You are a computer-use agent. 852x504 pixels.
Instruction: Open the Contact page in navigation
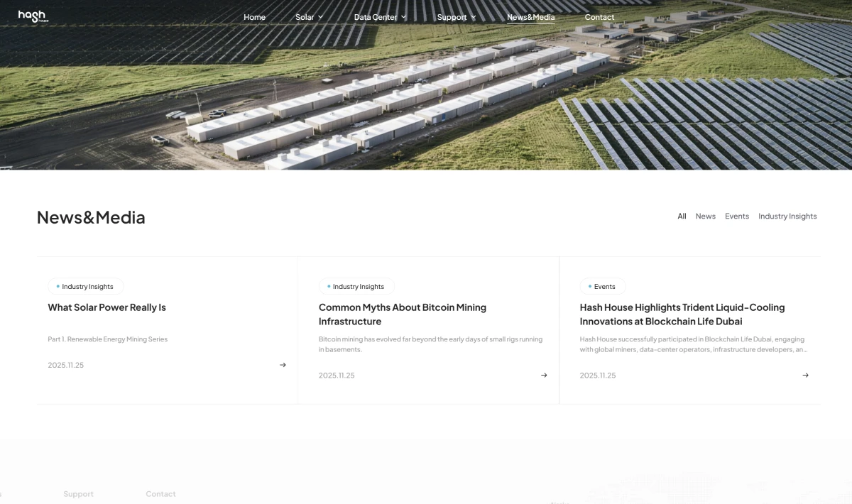point(599,17)
